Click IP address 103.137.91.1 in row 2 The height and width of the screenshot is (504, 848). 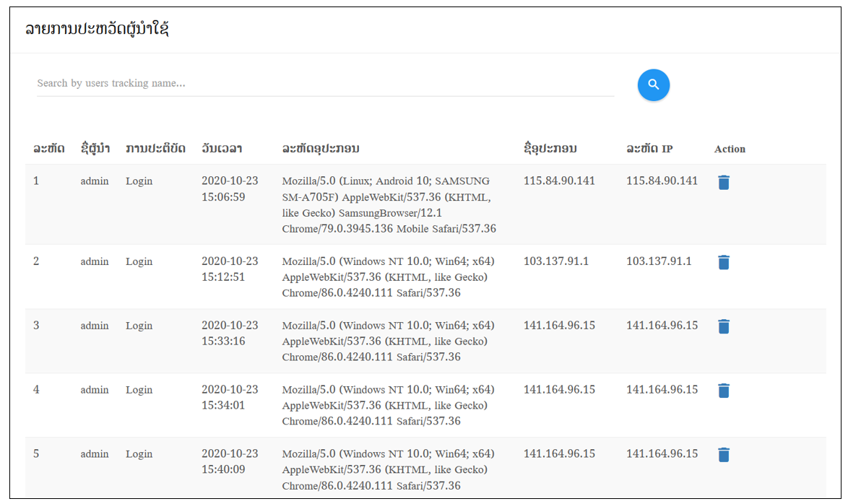[659, 261]
